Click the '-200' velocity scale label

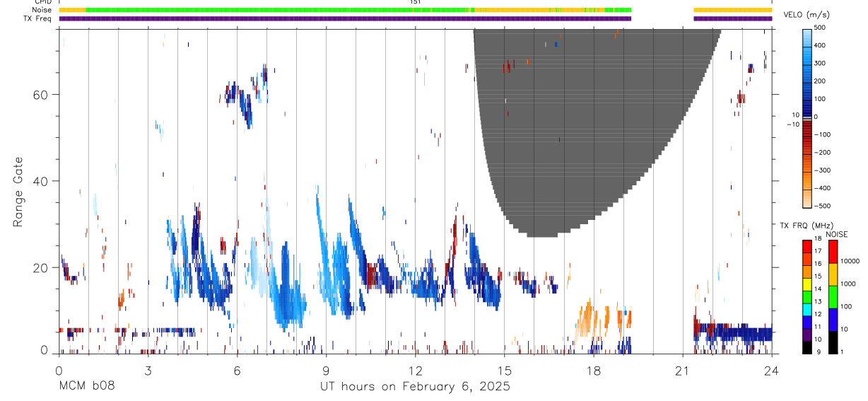(821, 152)
